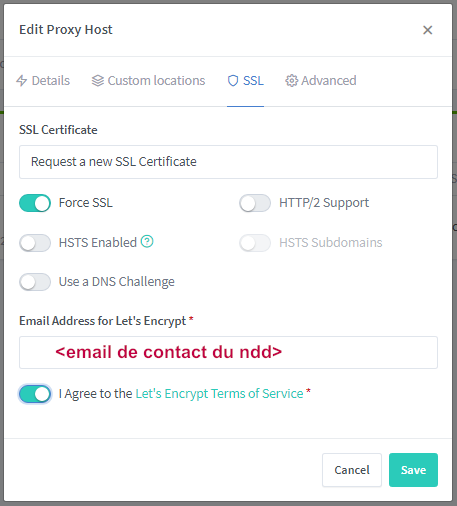Click the layers icon for Custom locations
The height and width of the screenshot is (506, 457).
coord(98,81)
